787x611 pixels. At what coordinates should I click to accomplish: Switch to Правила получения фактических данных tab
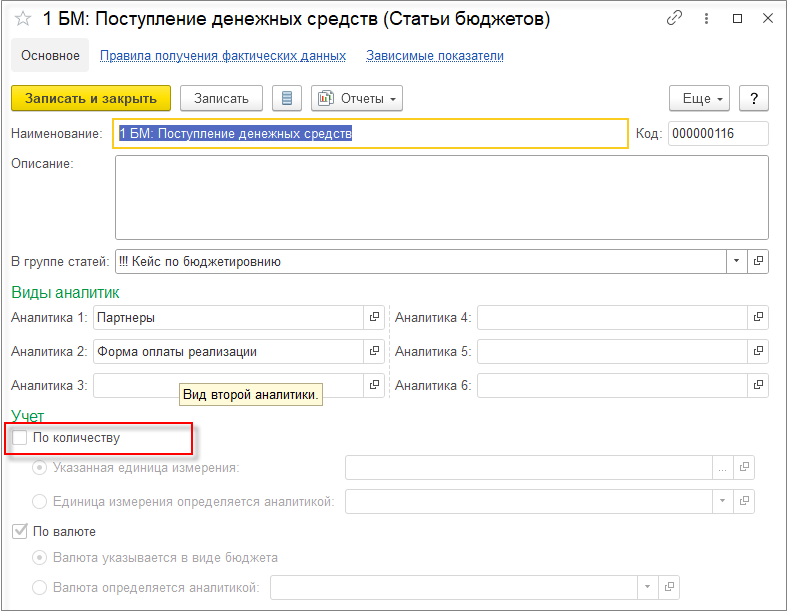[222, 56]
